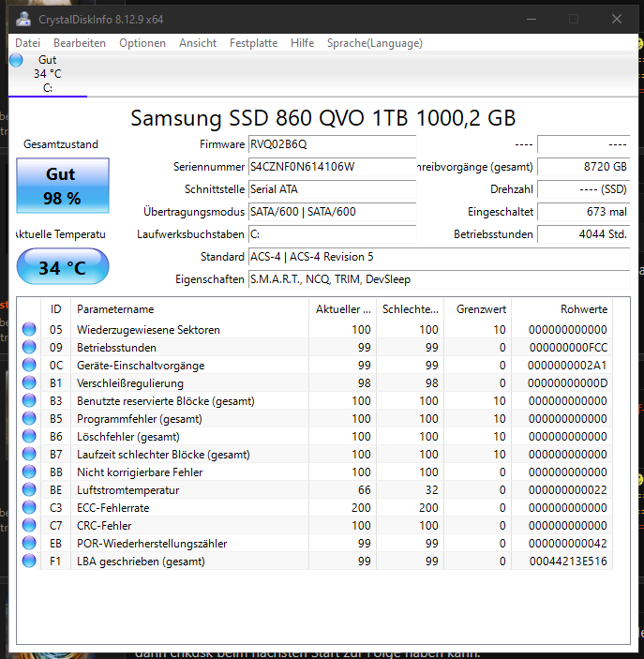Click status orb for ECC-Fehlerrate row
This screenshot has width=644, height=659.
point(29,507)
